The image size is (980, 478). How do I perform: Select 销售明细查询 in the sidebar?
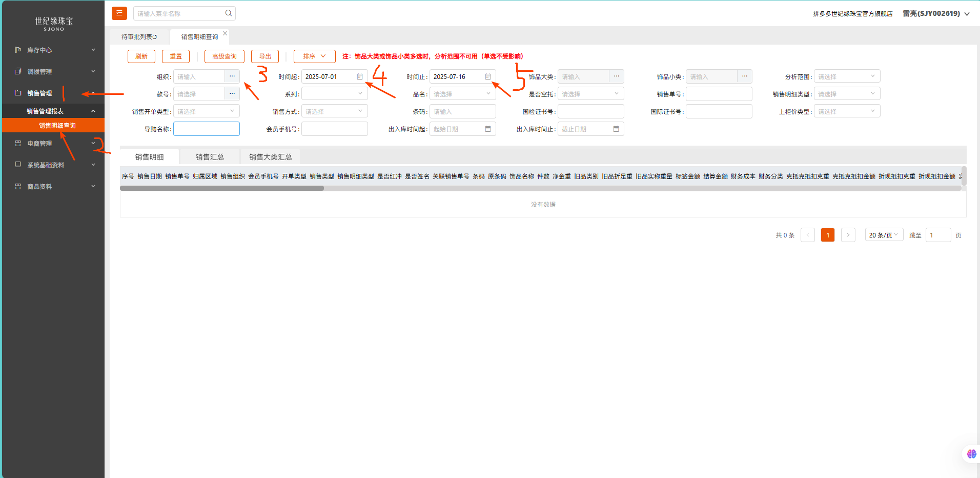coord(57,126)
